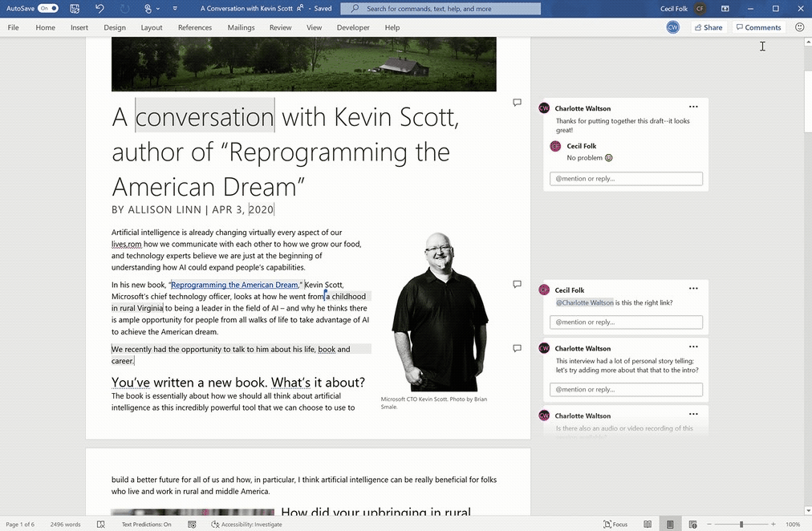
Task: Click the vertical scrollbar thumb
Action: [x=808, y=101]
